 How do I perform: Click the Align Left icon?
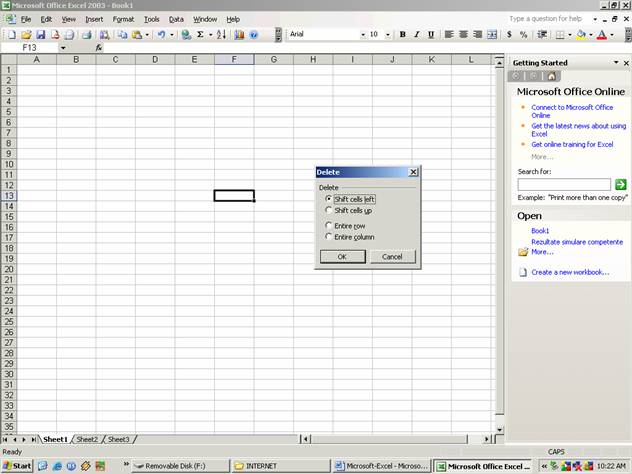pos(449,35)
